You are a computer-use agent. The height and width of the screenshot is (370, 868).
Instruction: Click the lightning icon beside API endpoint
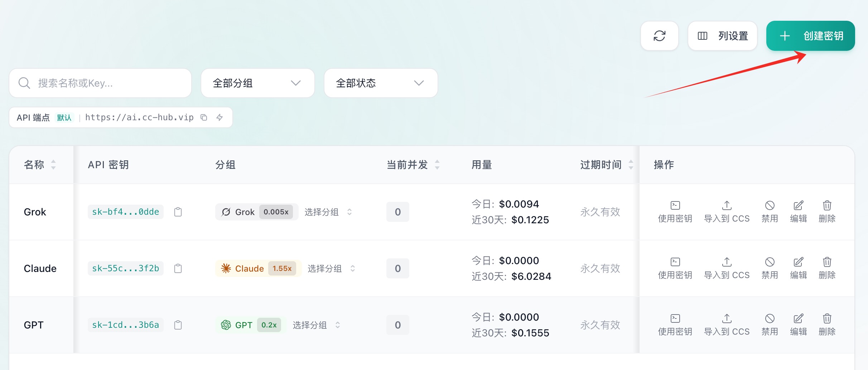click(x=220, y=117)
